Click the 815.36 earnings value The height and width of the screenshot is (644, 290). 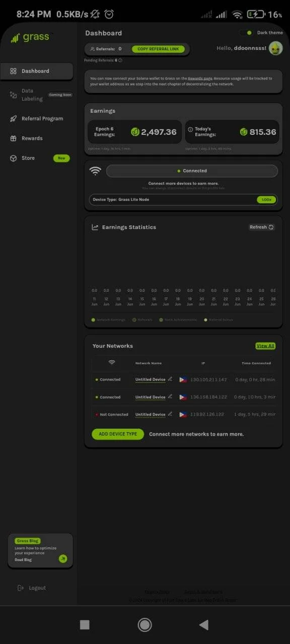pos(263,132)
